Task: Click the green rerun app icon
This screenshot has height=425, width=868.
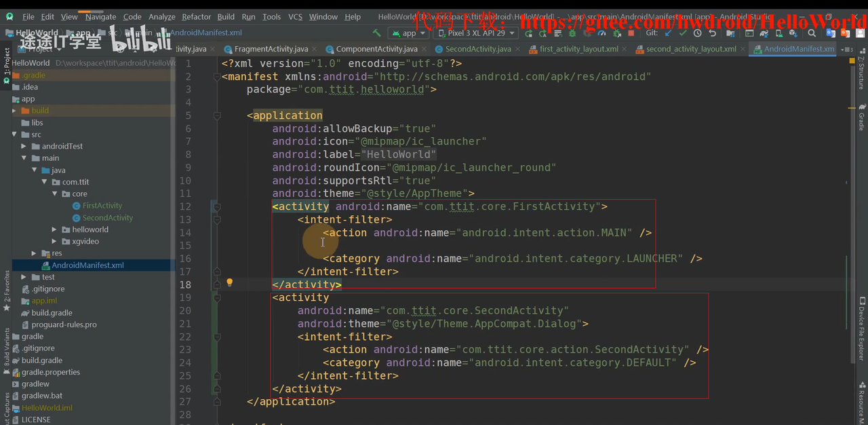Action: [x=529, y=33]
